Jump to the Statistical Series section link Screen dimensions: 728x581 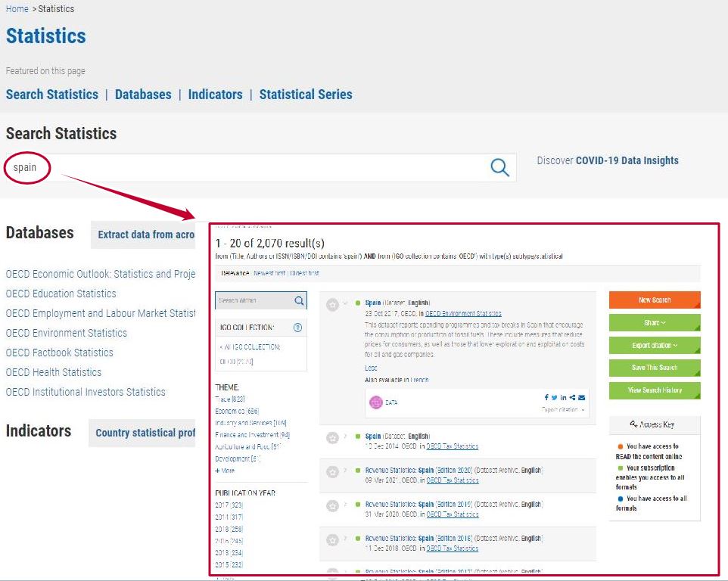306,95
